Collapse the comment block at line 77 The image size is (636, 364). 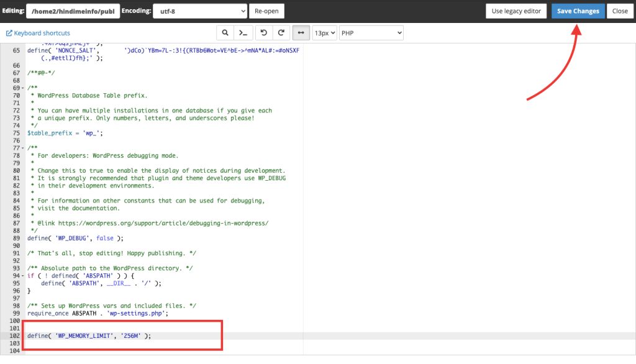(21, 148)
